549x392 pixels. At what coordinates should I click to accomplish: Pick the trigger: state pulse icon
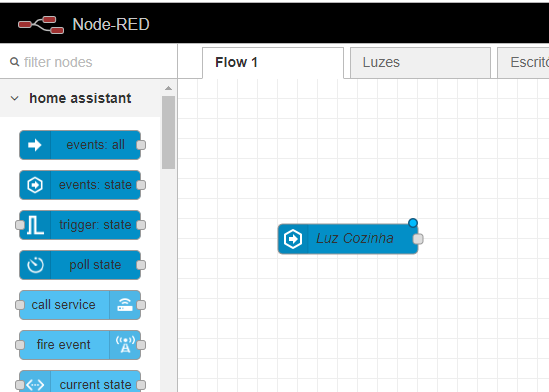(x=35, y=225)
